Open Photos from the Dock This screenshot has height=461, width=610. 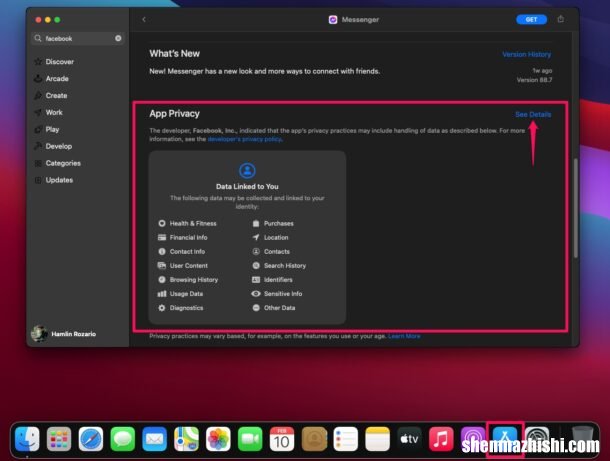(x=218, y=439)
